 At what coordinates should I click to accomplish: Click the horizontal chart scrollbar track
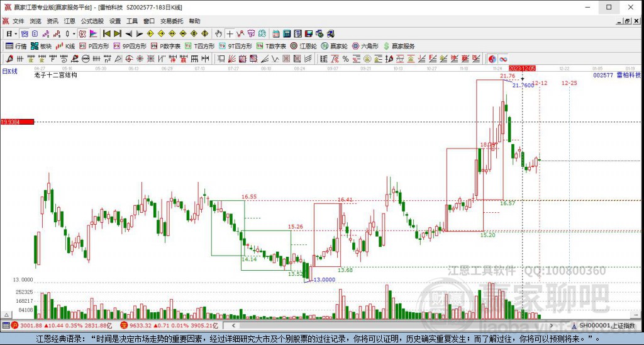pos(394,325)
